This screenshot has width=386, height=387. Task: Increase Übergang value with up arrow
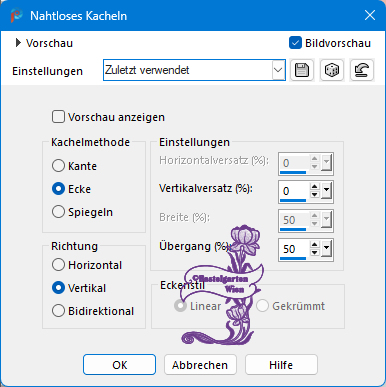tap(314, 245)
